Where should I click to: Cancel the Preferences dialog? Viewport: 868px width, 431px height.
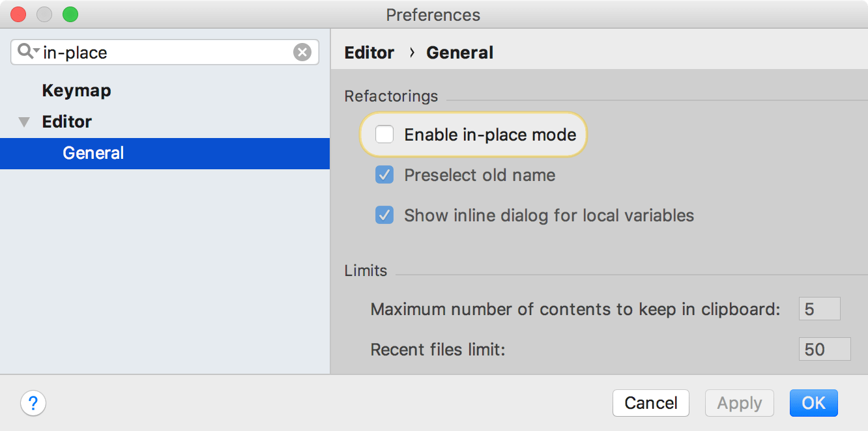point(650,403)
